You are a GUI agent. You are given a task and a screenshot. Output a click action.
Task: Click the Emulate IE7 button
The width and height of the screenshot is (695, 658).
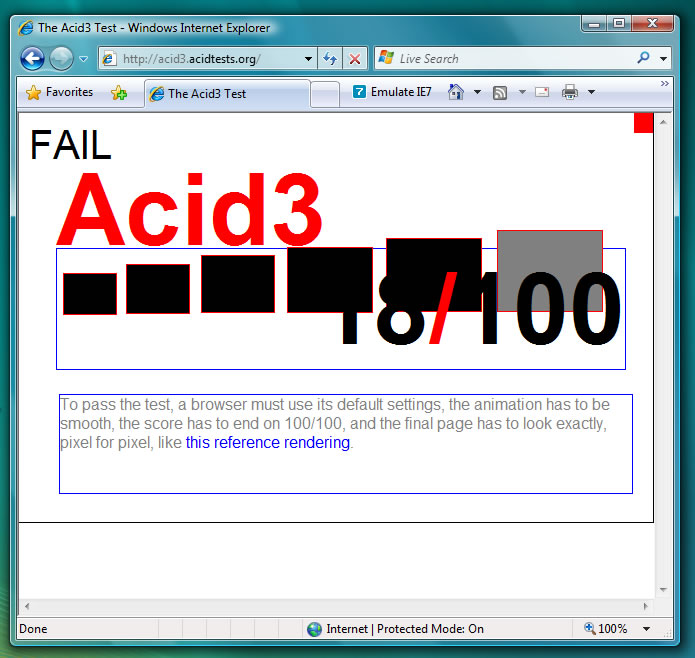tap(392, 92)
